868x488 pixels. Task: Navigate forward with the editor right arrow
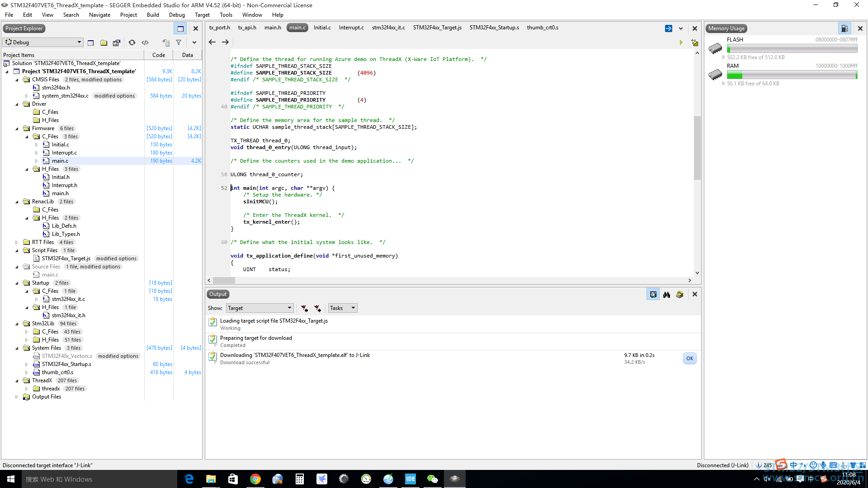[x=225, y=42]
